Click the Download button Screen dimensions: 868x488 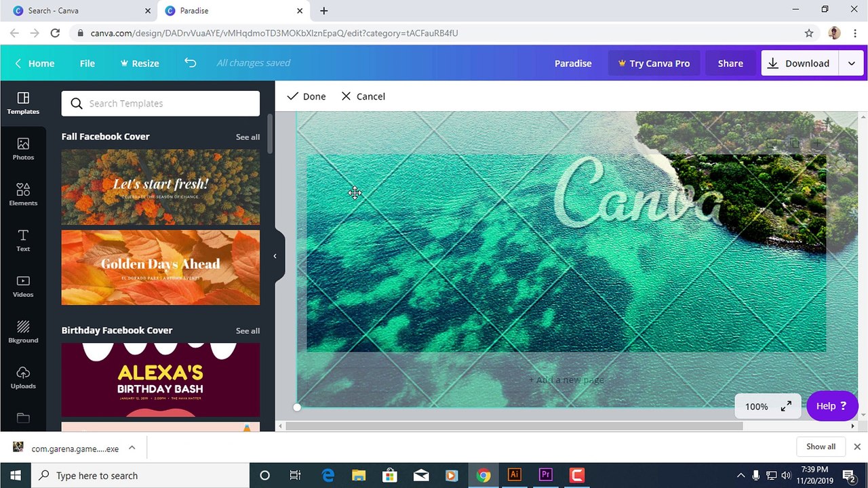(800, 63)
